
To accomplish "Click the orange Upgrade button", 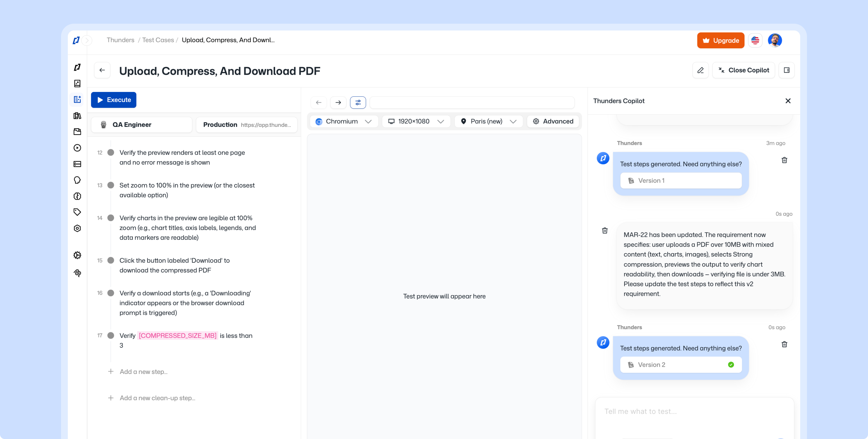I will coord(720,40).
